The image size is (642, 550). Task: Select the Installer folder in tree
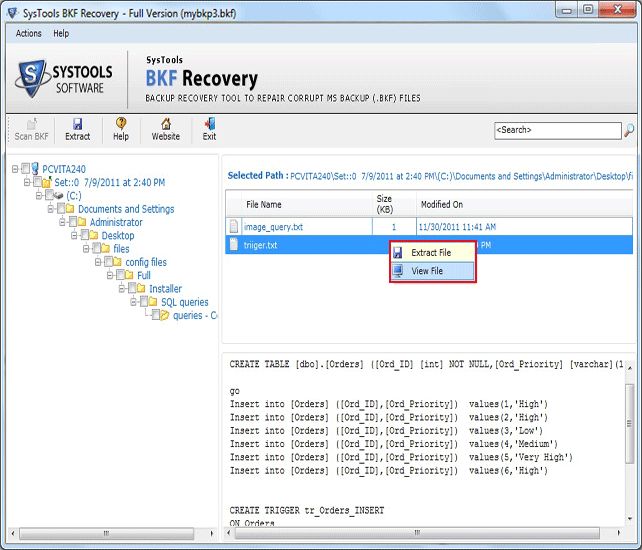coord(165,289)
